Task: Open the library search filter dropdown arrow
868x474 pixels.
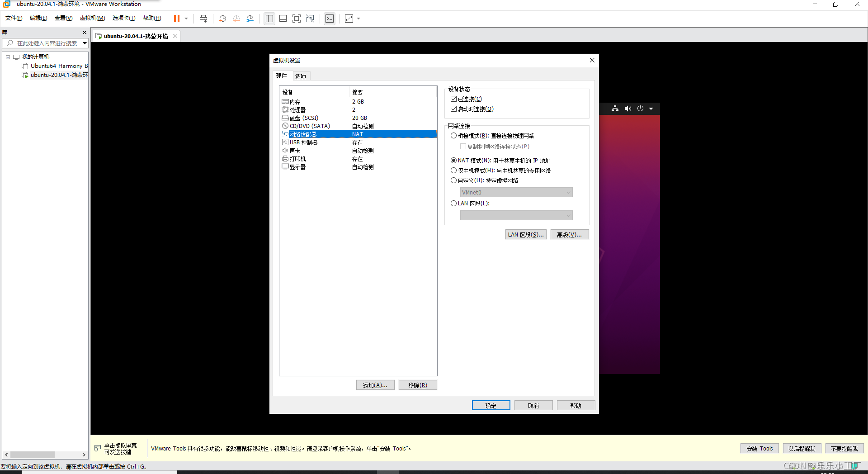Action: click(x=85, y=43)
